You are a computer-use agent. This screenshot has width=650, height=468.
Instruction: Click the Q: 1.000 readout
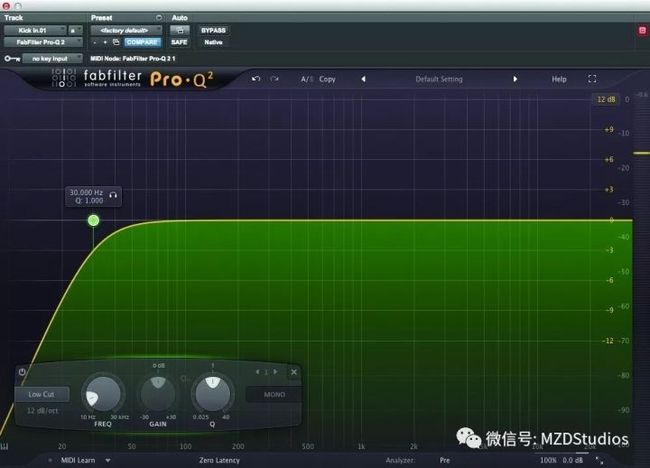click(89, 201)
